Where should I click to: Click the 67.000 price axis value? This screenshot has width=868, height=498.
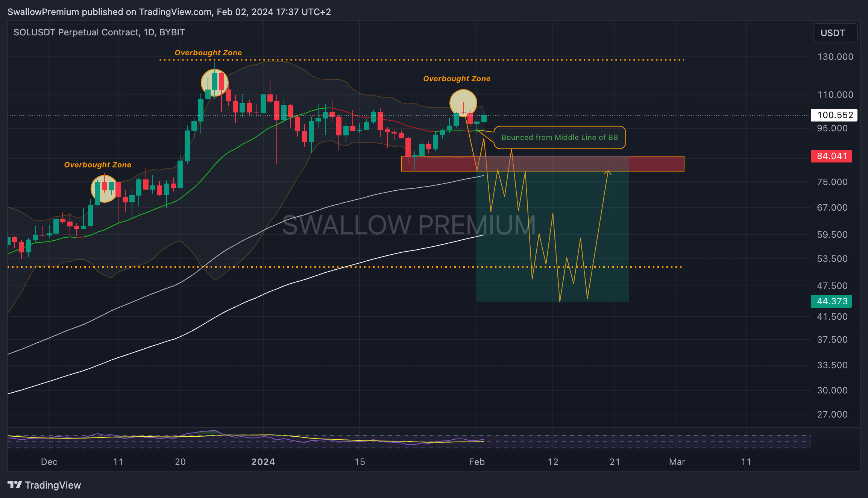point(832,208)
